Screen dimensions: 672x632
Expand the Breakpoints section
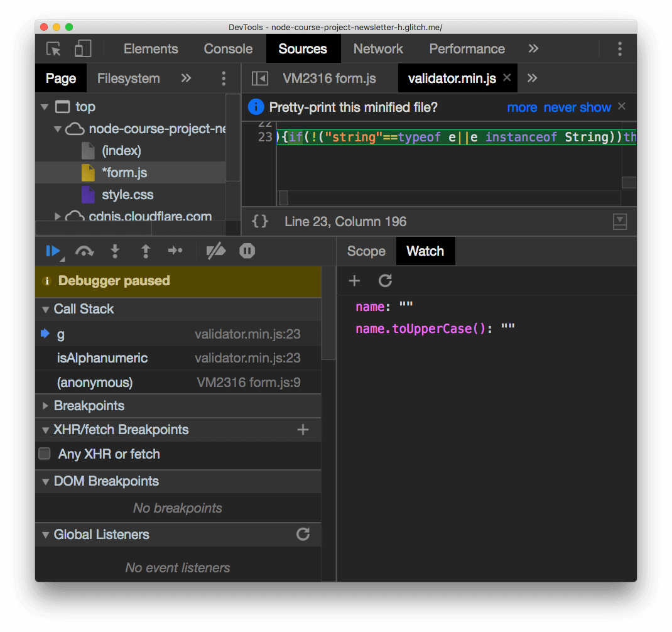coord(45,406)
